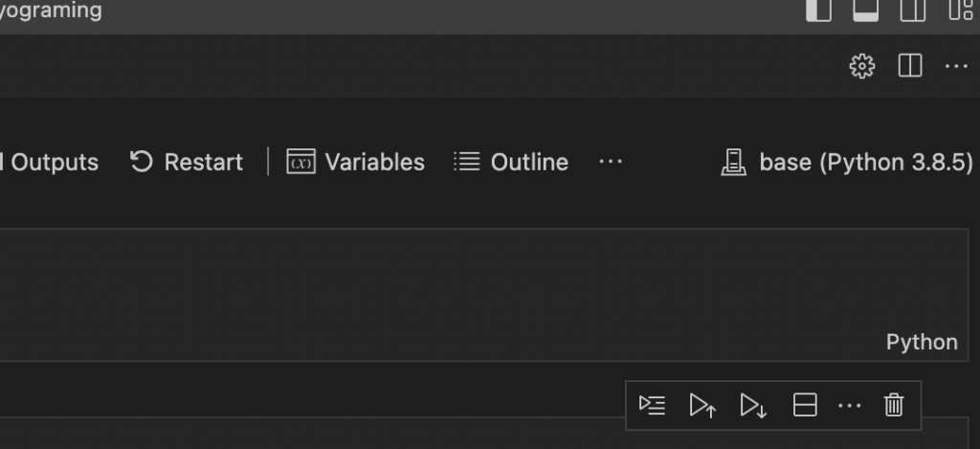Open the Python cell language mode selector
980x449 pixels.
[x=922, y=342]
